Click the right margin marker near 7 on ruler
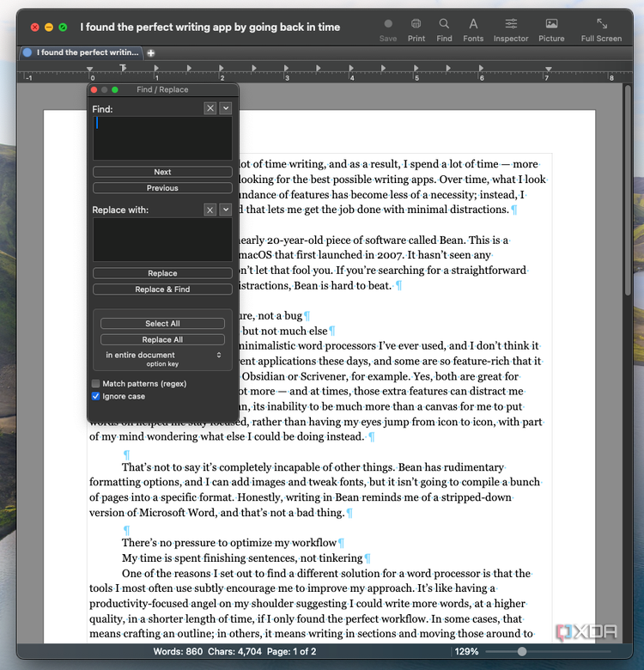644x670 pixels. (x=549, y=69)
